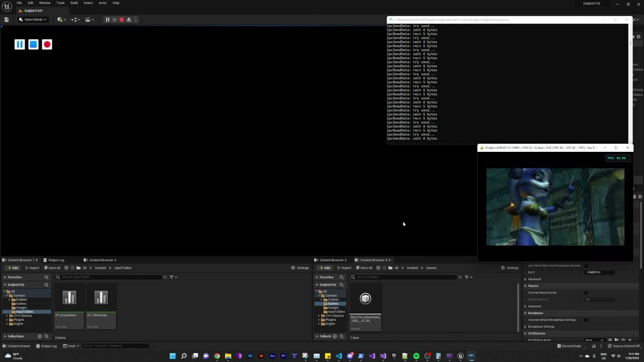
Task: Open filter dropdown in Games browser
Action: coord(468,277)
